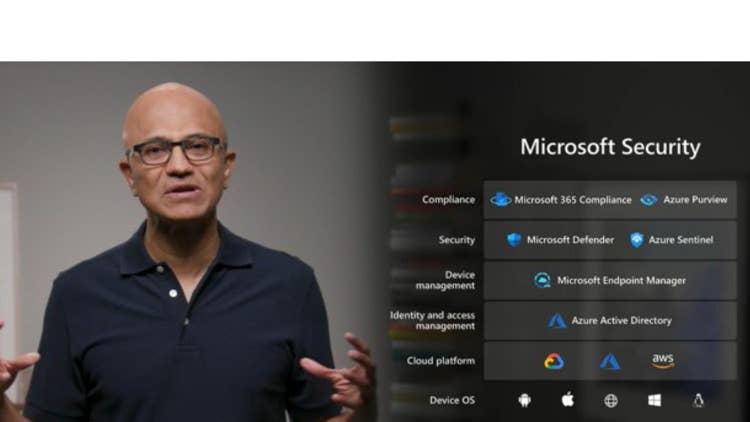
Task: Click the Cloud platform row label
Action: click(441, 361)
